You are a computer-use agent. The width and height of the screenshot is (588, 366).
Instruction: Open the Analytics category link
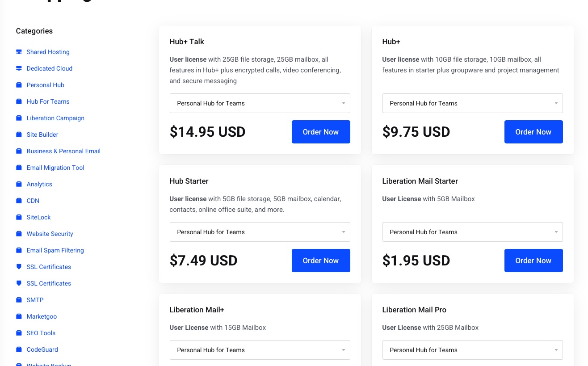click(39, 184)
